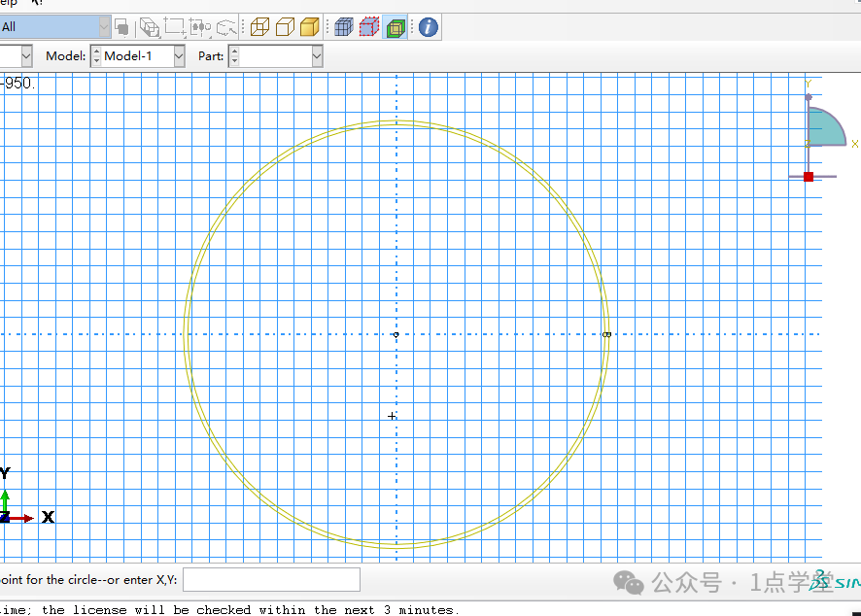861x616 pixels.
Task: Step the Part selector up
Action: click(234, 51)
